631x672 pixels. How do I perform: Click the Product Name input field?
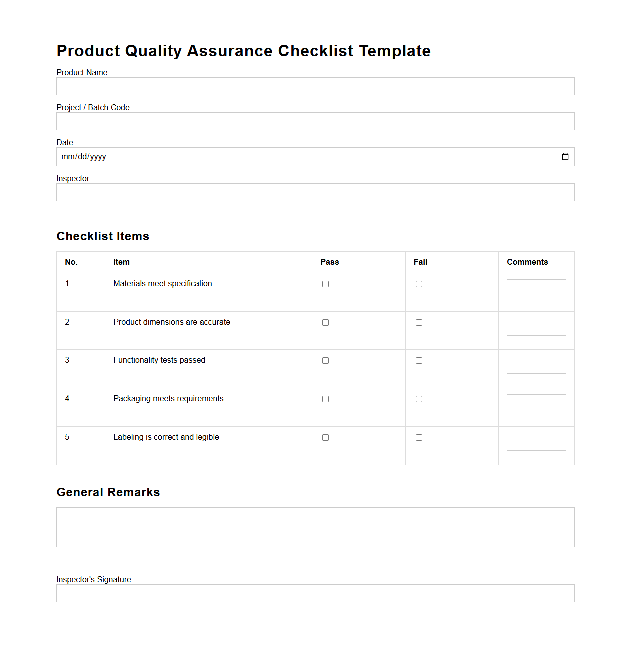click(315, 86)
